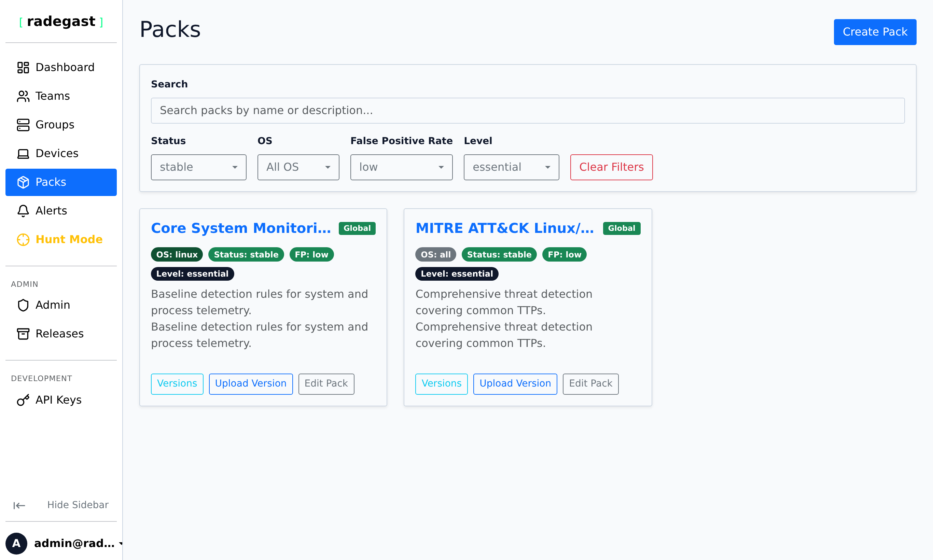Open Alerts section label
This screenshot has width=933, height=560.
[51, 211]
